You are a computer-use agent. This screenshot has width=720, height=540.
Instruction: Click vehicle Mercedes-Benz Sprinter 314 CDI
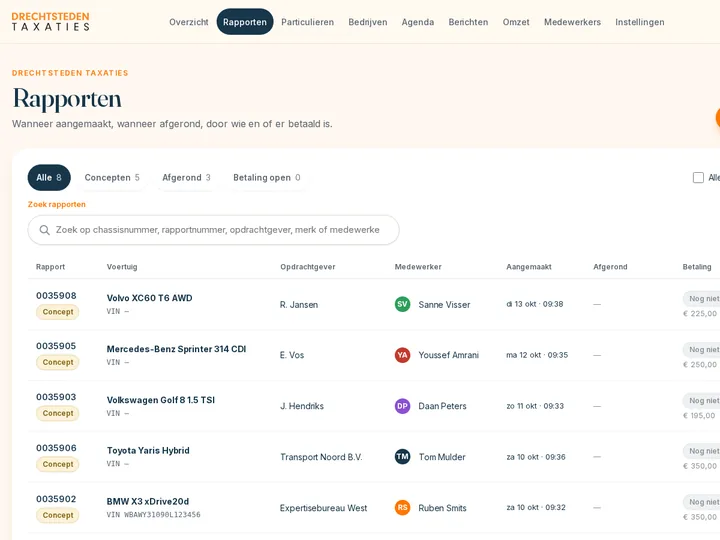tap(176, 349)
